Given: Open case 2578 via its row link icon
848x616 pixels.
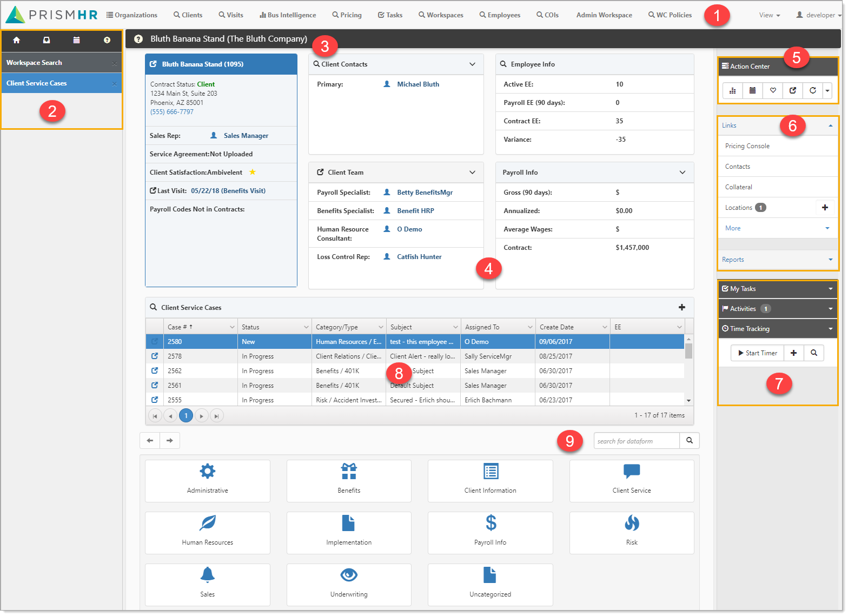Looking at the screenshot, I should pyautogui.click(x=155, y=356).
